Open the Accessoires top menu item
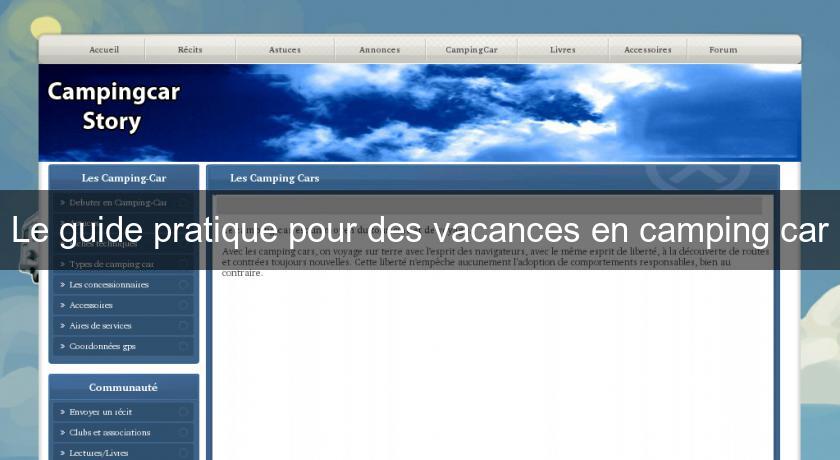Image resolution: width=840 pixels, height=460 pixels. [x=648, y=50]
